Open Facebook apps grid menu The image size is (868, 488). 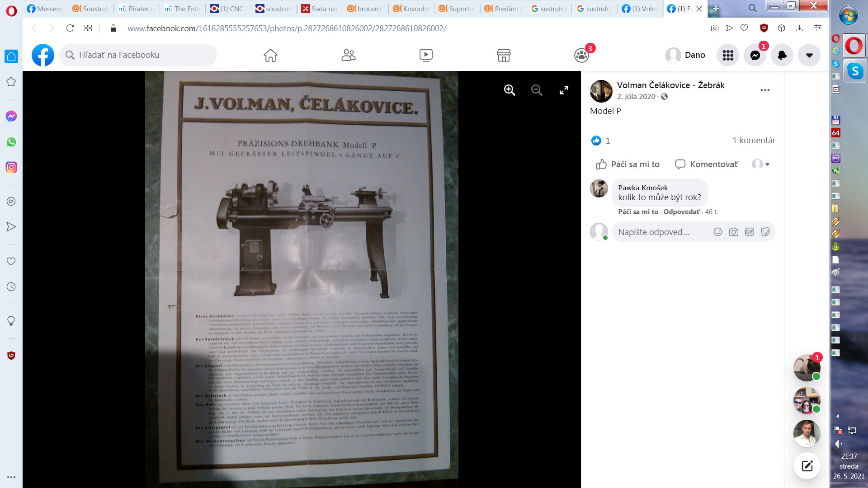tap(728, 55)
